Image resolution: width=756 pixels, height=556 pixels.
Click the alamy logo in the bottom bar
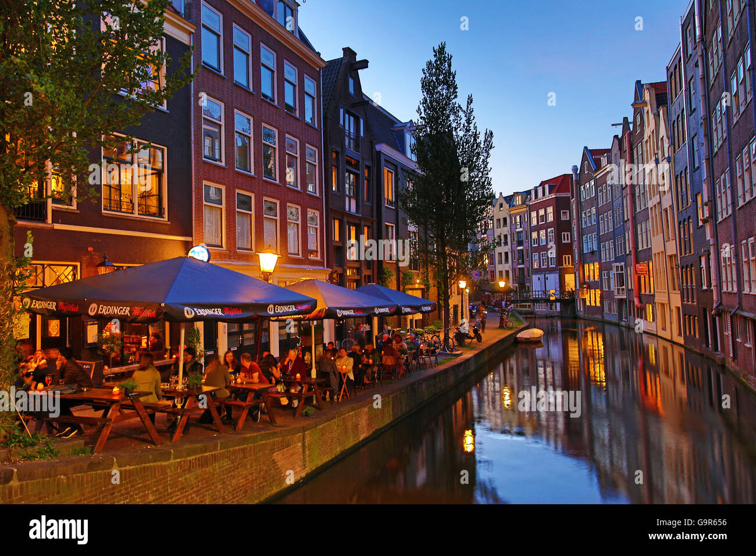[59, 530]
